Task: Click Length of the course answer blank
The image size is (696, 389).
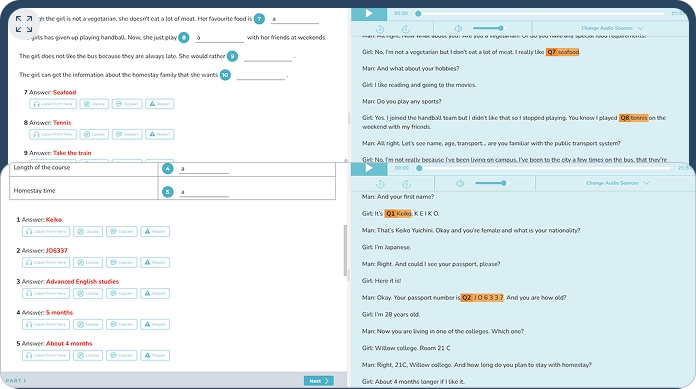Action: [x=204, y=169]
